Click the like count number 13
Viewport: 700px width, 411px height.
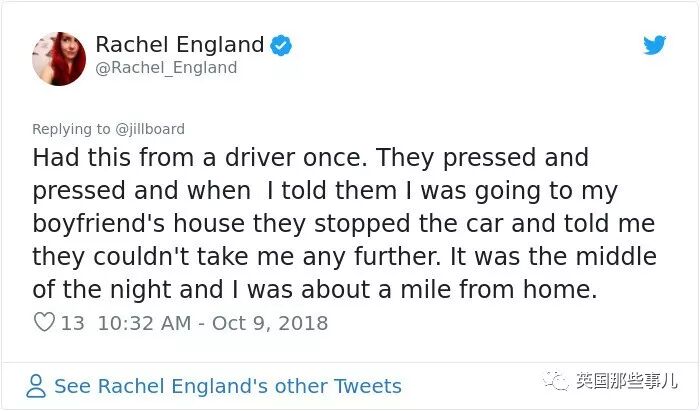(72, 323)
